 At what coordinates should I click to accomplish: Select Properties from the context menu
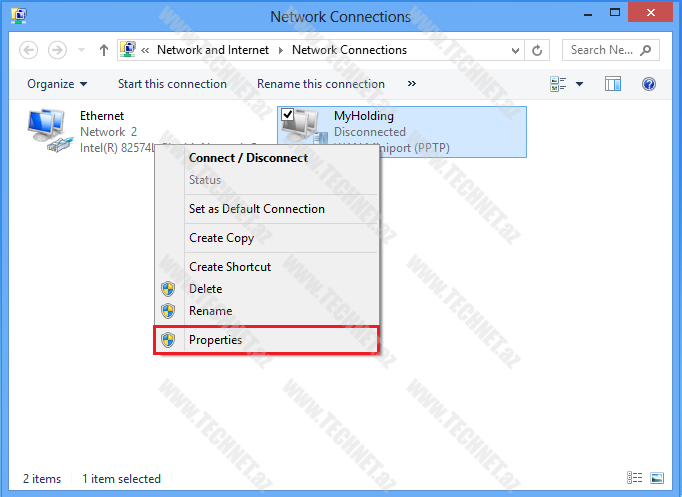coord(215,340)
